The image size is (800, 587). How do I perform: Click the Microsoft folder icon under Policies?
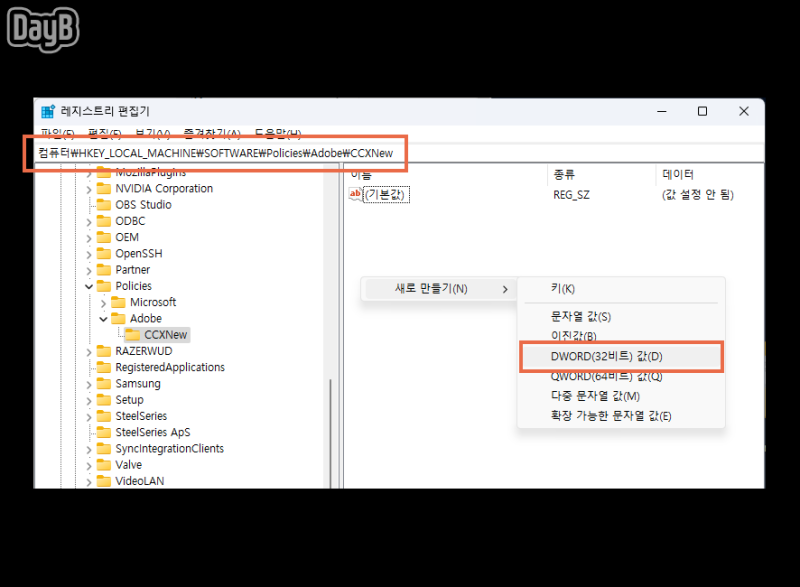pos(118,302)
